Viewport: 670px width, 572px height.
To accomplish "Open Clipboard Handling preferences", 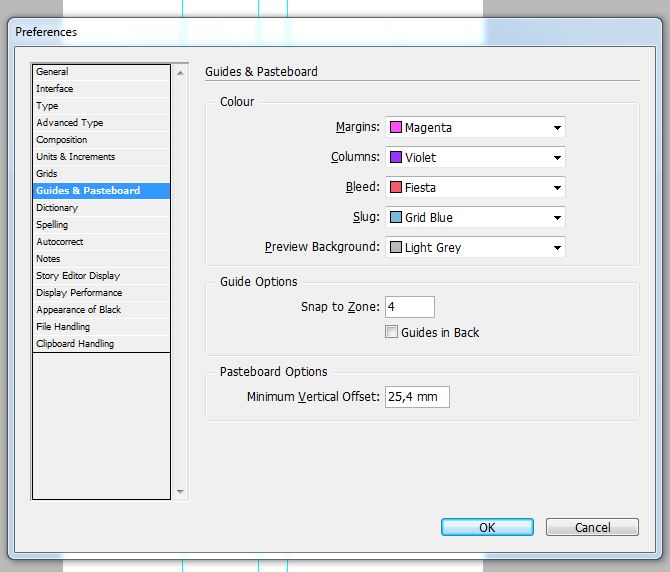I will (x=101, y=344).
